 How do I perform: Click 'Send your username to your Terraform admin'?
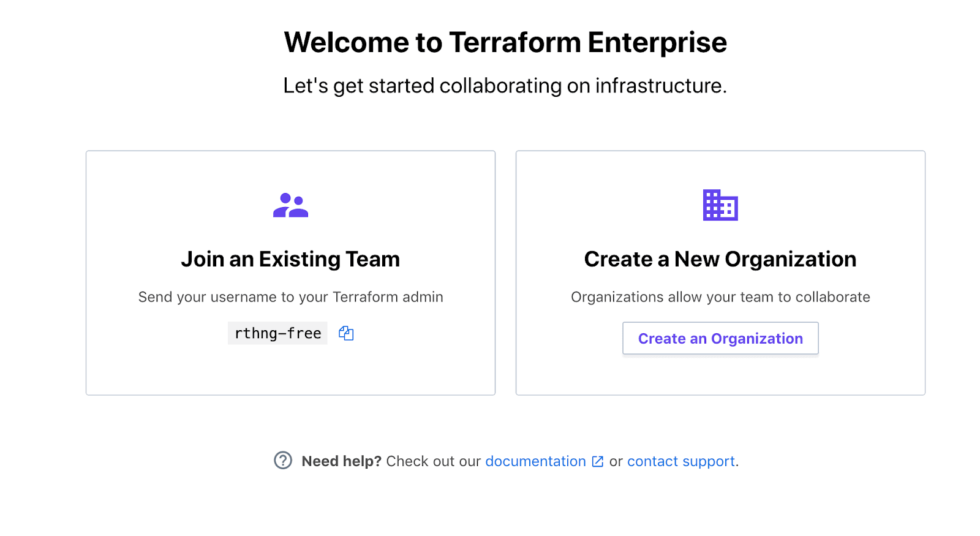coord(290,297)
